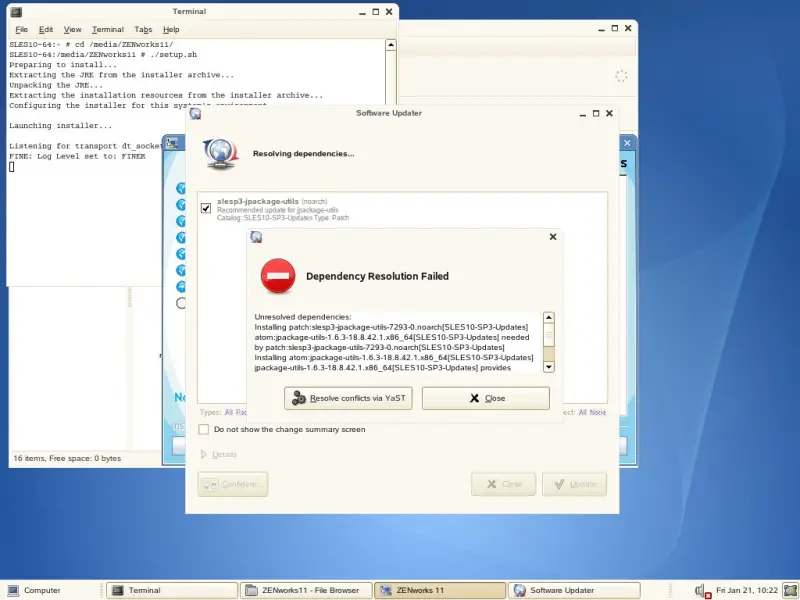Click ZENworks 11 installer title bar icon

pyautogui.click(x=172, y=143)
